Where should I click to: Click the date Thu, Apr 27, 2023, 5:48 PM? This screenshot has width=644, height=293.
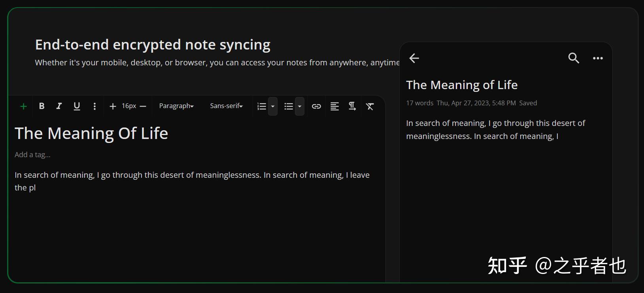(476, 103)
